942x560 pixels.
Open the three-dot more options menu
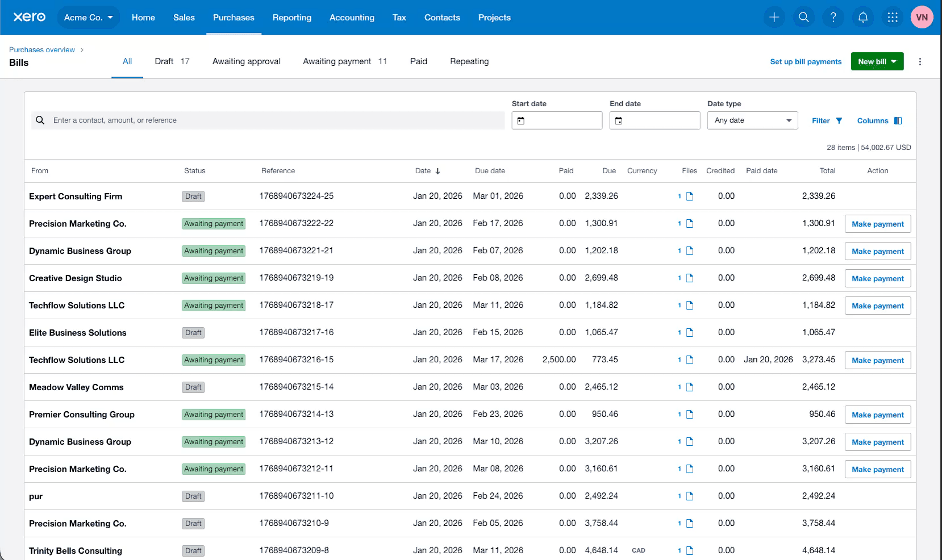pyautogui.click(x=920, y=62)
